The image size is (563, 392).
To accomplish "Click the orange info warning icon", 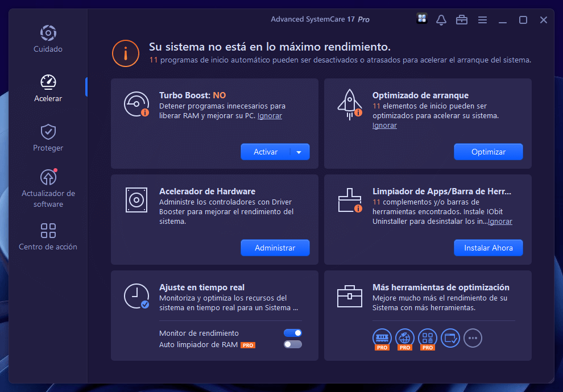I will [x=126, y=53].
